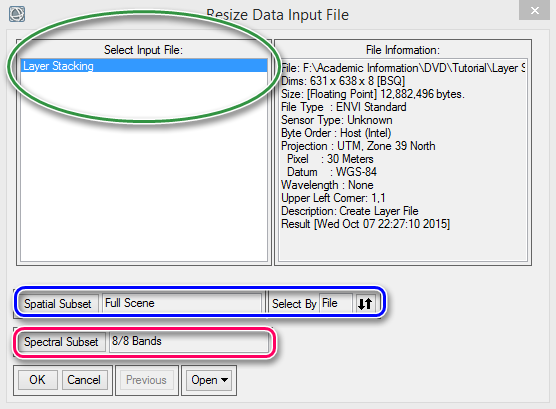
Task: Expand the Open dropdown menu
Action: pyautogui.click(x=209, y=380)
